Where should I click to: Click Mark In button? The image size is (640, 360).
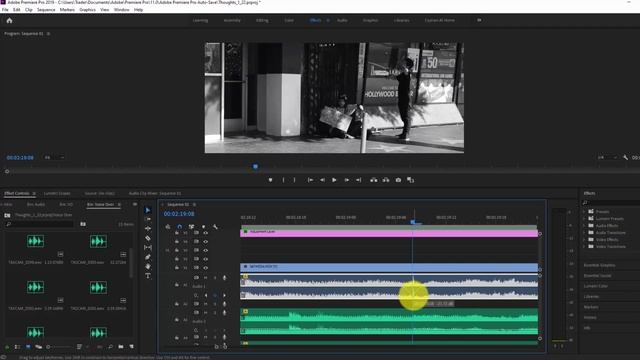(283, 180)
